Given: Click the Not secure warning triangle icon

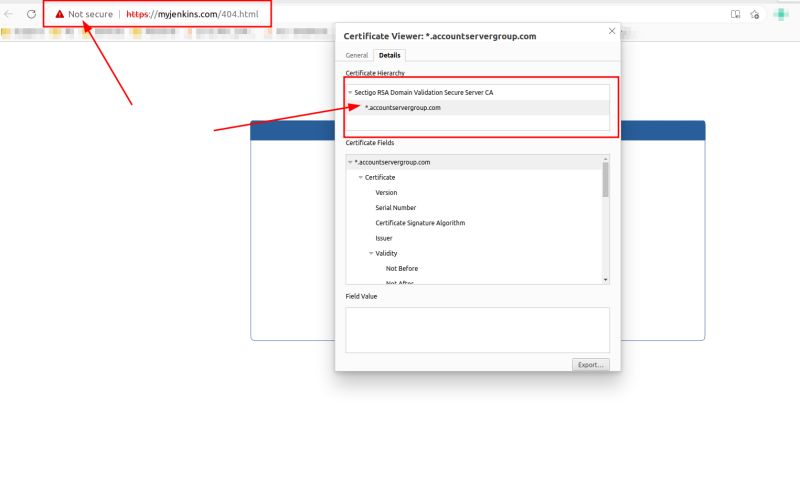Looking at the screenshot, I should (60, 14).
